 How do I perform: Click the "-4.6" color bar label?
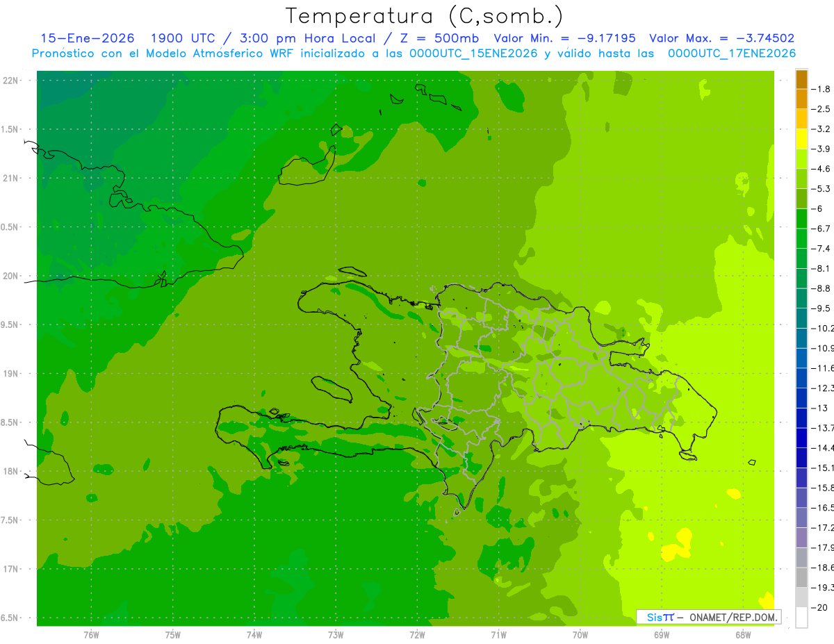(820, 169)
